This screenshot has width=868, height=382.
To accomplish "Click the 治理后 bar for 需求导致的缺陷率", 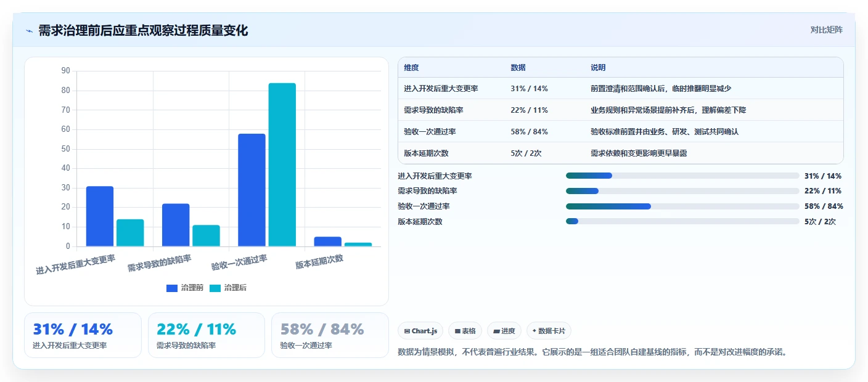I will click(x=206, y=236).
